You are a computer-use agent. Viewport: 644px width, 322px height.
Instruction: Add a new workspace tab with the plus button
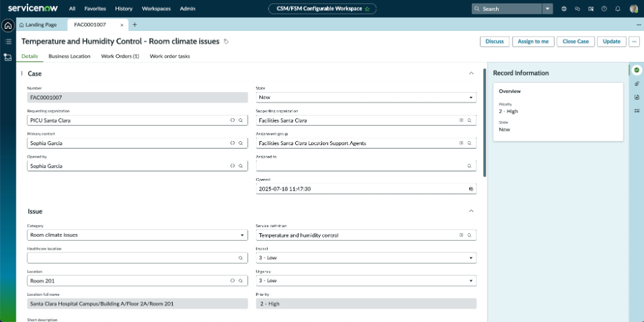click(x=134, y=25)
